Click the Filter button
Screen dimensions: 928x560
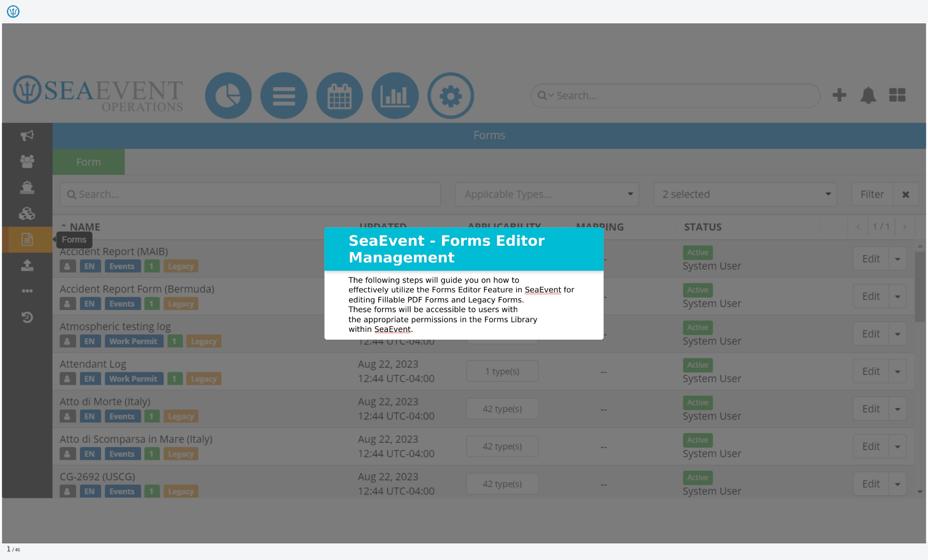pyautogui.click(x=872, y=194)
